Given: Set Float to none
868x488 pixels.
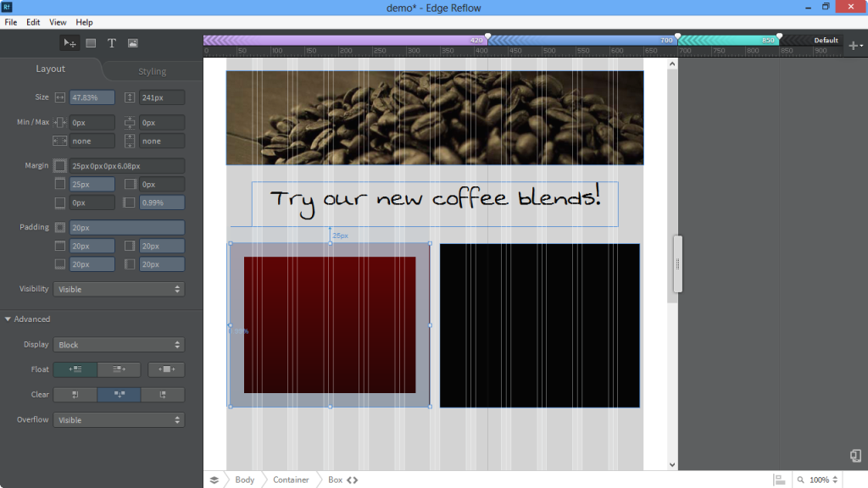Looking at the screenshot, I should point(166,369).
